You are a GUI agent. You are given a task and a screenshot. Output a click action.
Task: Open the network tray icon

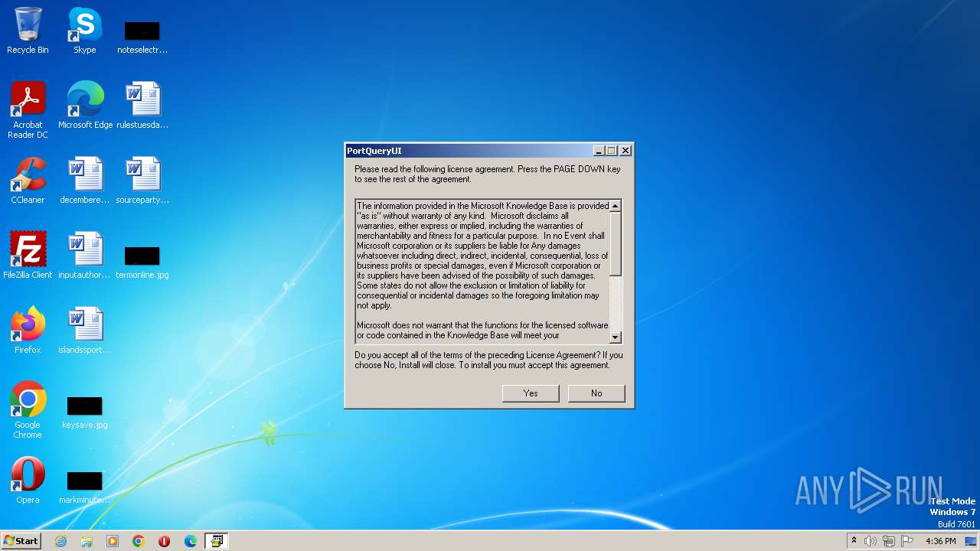click(889, 541)
